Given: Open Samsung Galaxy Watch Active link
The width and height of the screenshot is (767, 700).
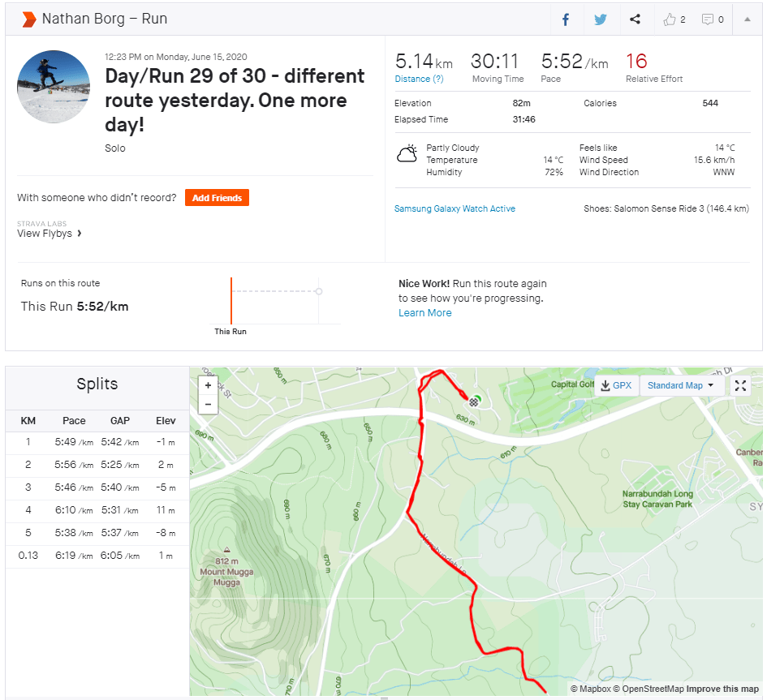Looking at the screenshot, I should 455,208.
